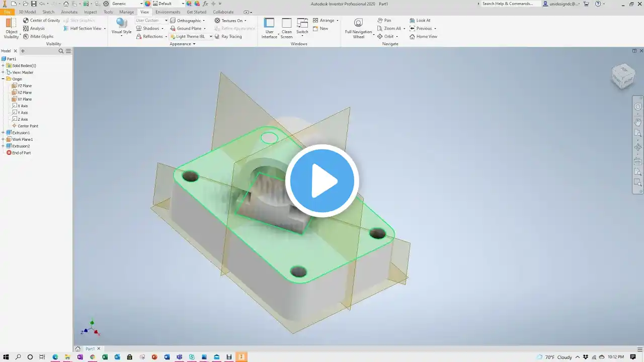Click the Switch windows icon
The width and height of the screenshot is (644, 362).
302,23
